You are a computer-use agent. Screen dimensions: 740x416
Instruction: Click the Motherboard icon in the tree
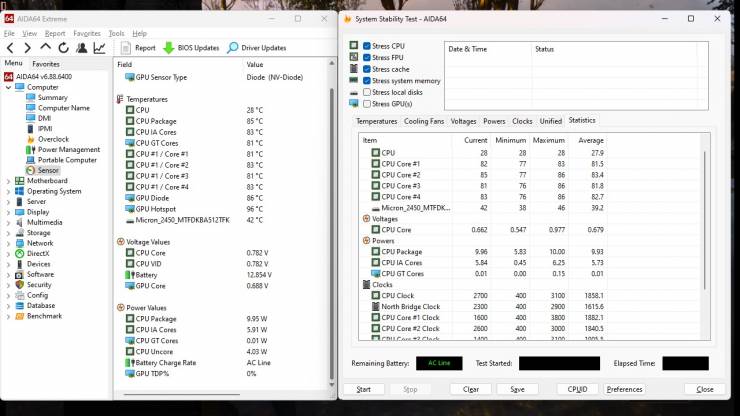(19, 180)
